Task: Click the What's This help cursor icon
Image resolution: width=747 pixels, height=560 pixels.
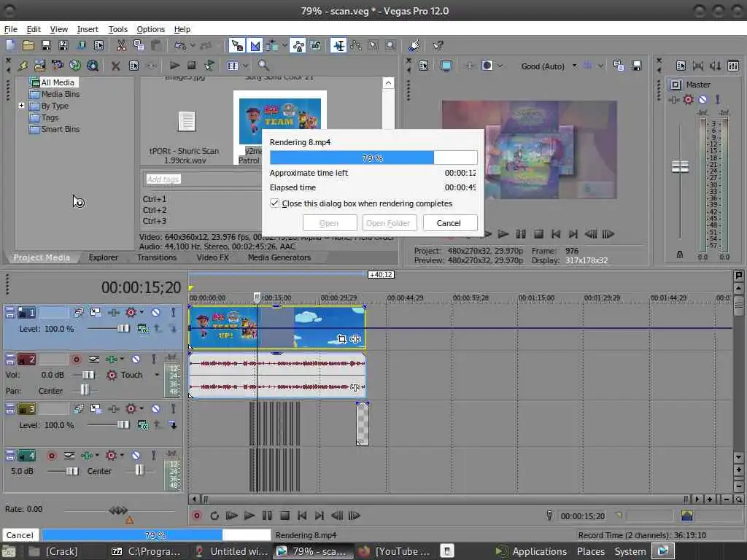Action: coord(438,46)
